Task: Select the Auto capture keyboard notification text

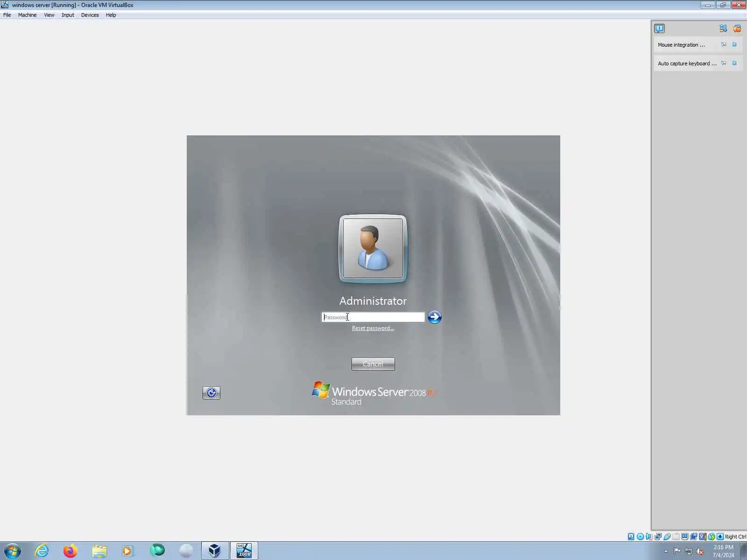Action: [x=687, y=63]
